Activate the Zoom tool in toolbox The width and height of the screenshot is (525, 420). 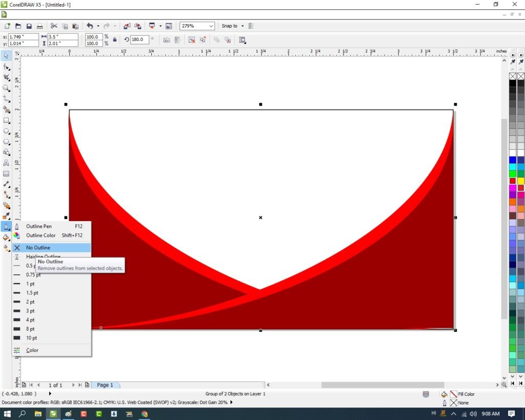pos(6,88)
